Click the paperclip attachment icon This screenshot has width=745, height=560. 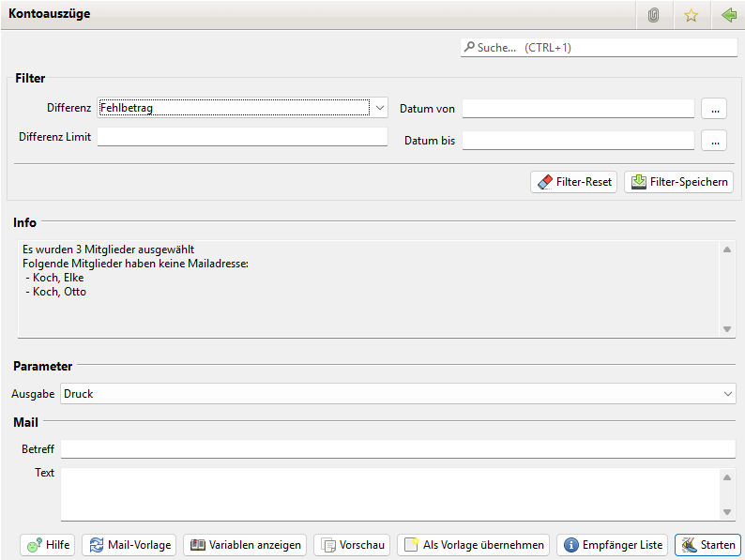click(654, 15)
